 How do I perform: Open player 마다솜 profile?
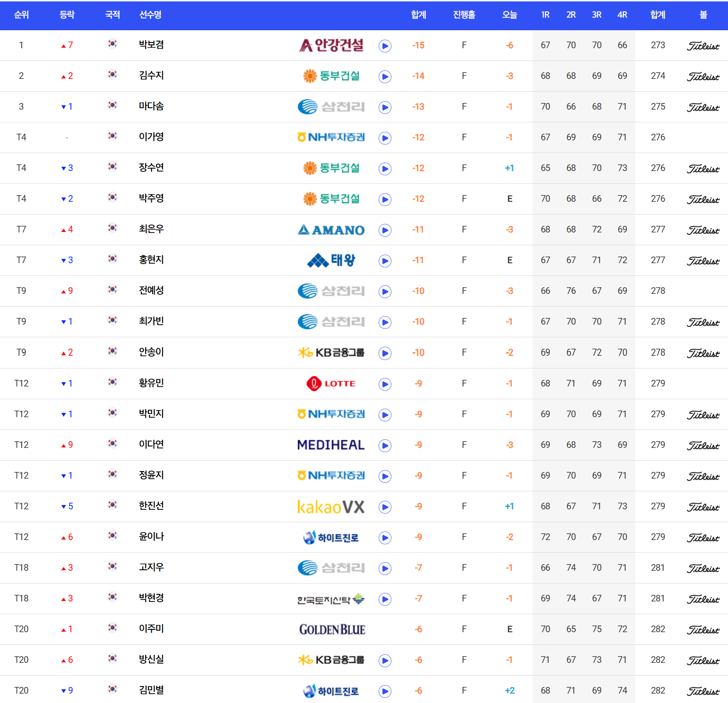point(151,106)
